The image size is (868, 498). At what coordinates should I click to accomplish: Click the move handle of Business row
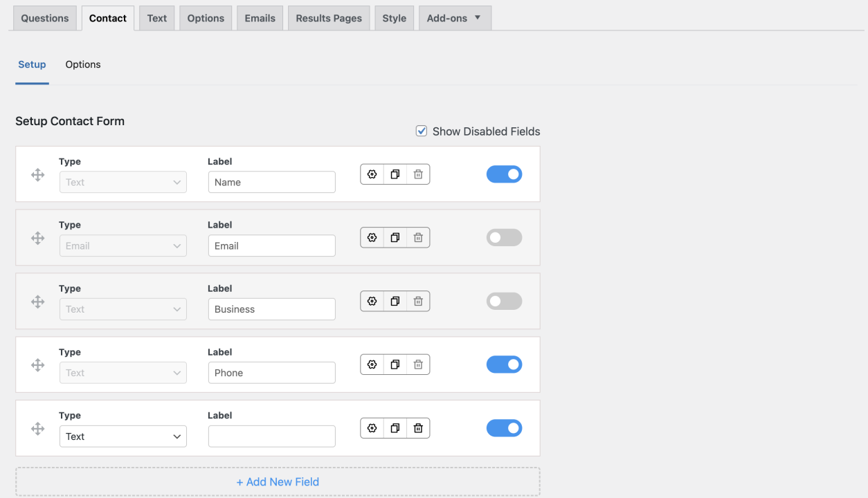38,302
